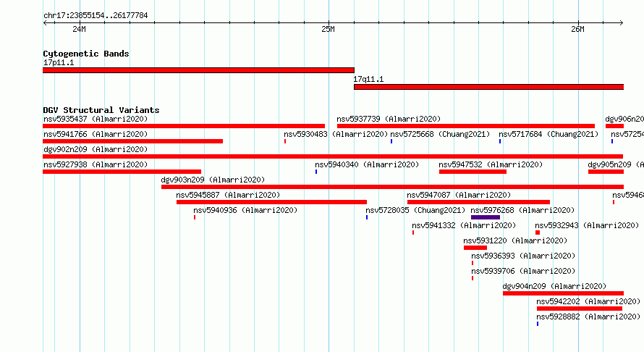Click the red bar under nsv5937739
The width and height of the screenshot is (644, 352).
pos(466,126)
